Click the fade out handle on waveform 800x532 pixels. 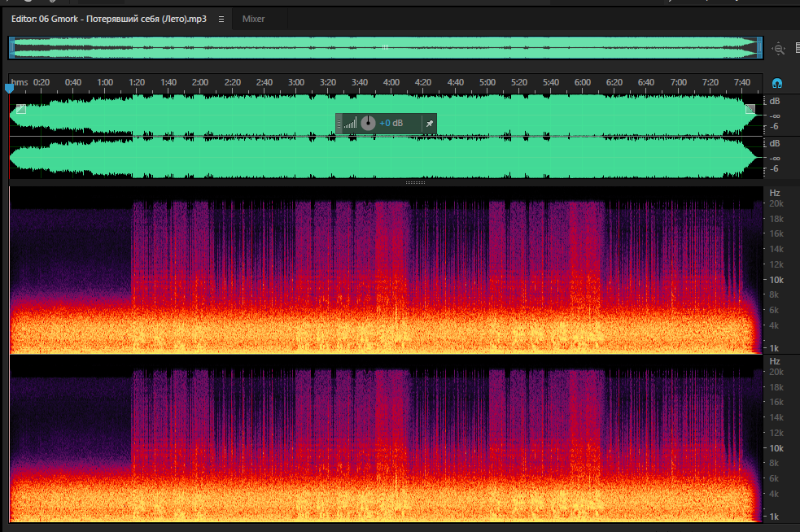click(x=750, y=109)
